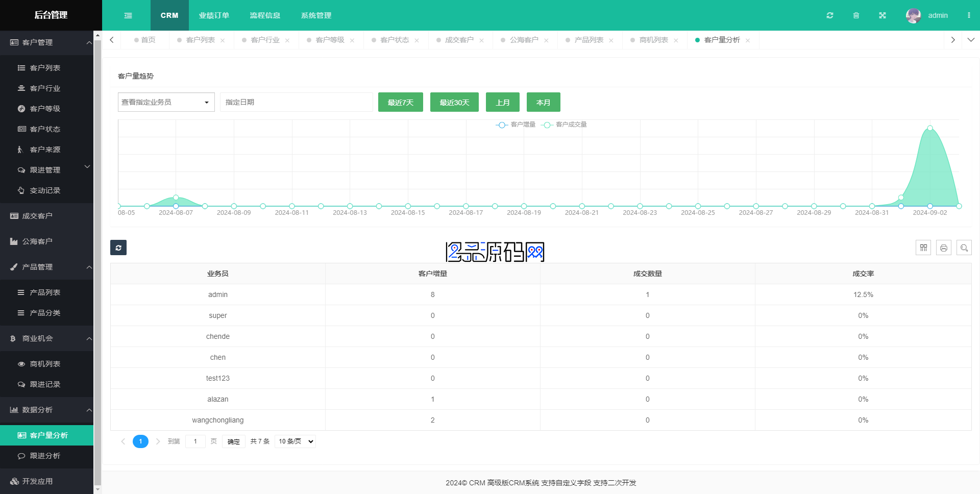Click the wangchongliang table cell
This screenshot has height=494, width=980.
pos(218,420)
